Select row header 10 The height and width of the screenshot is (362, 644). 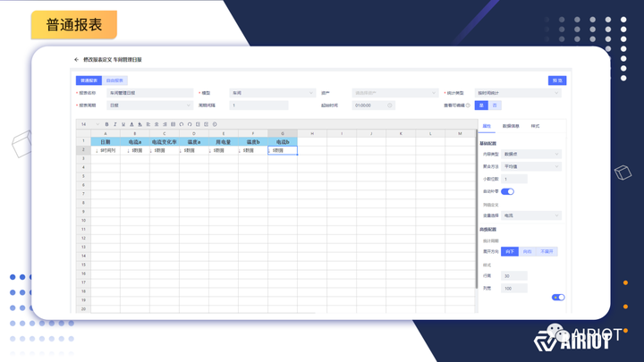click(83, 221)
